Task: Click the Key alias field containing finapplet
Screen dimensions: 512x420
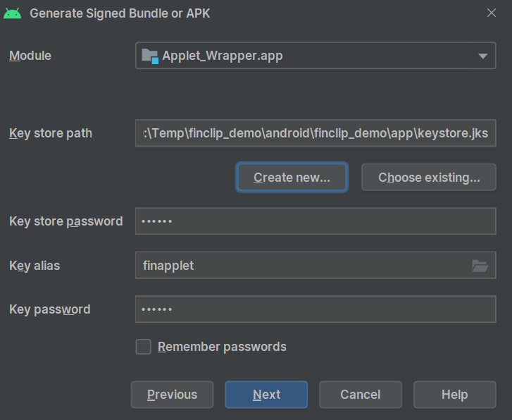Action: click(301, 266)
